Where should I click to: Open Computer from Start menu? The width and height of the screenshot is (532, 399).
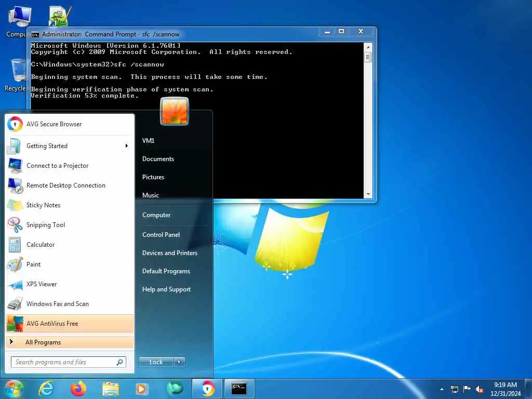[x=156, y=215]
